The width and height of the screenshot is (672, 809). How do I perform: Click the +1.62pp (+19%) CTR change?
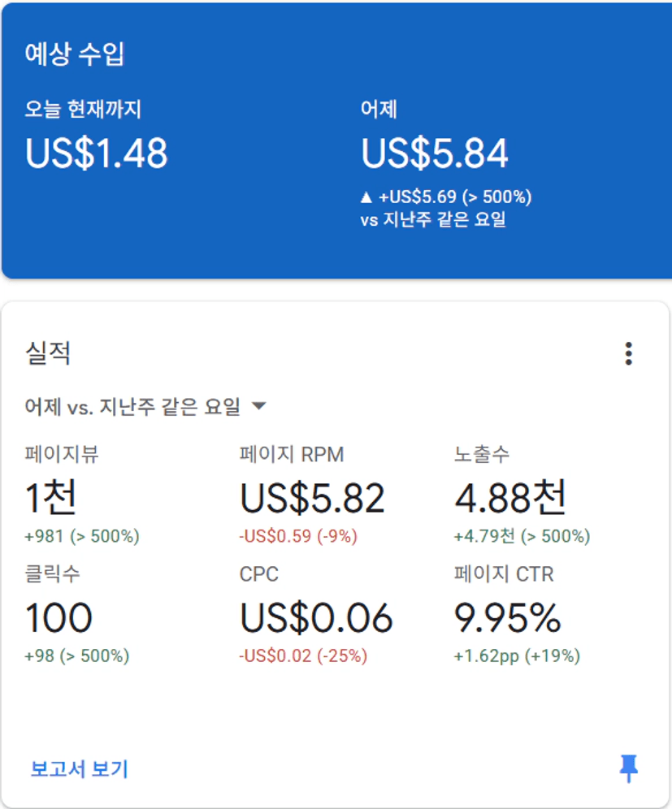click(517, 656)
